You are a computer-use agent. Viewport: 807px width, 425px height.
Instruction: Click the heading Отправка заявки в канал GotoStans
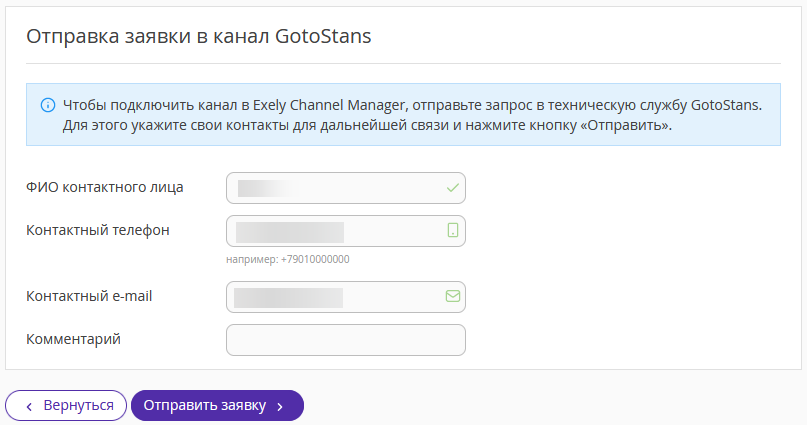pos(199,36)
